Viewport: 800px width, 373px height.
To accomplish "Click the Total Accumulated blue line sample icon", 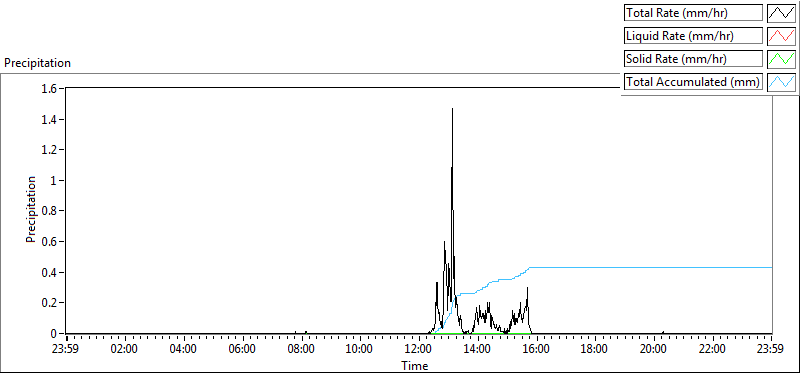I will pyautogui.click(x=782, y=82).
